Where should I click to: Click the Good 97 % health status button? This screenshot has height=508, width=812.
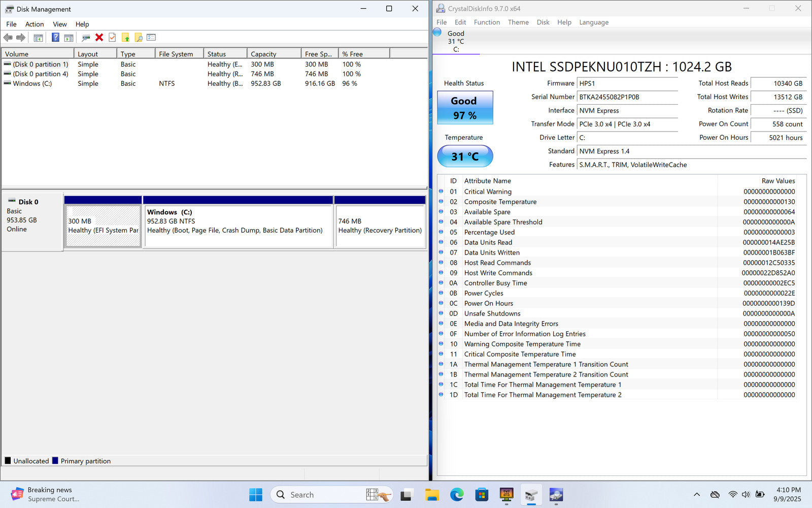pos(465,108)
